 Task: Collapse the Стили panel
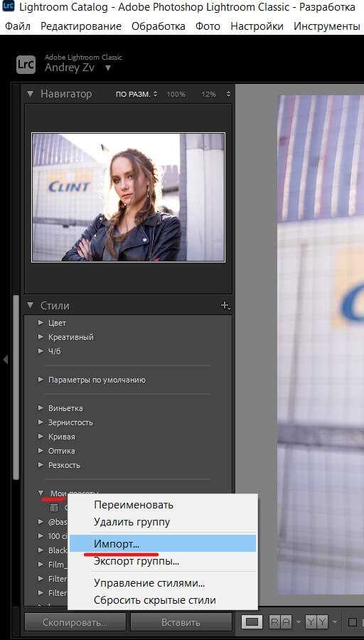[x=30, y=305]
